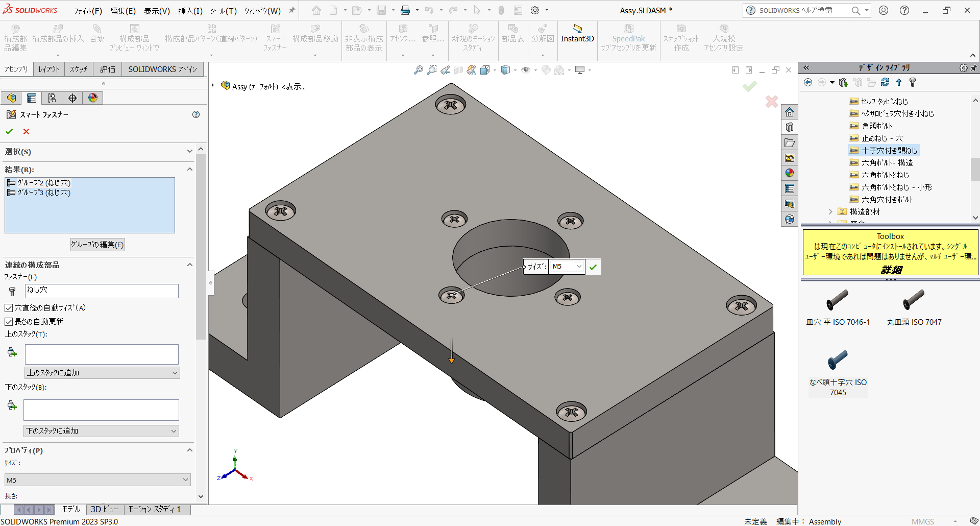Expand 構造部材 folder in library tree
Viewport: 980px width, 526px height.
click(830, 211)
